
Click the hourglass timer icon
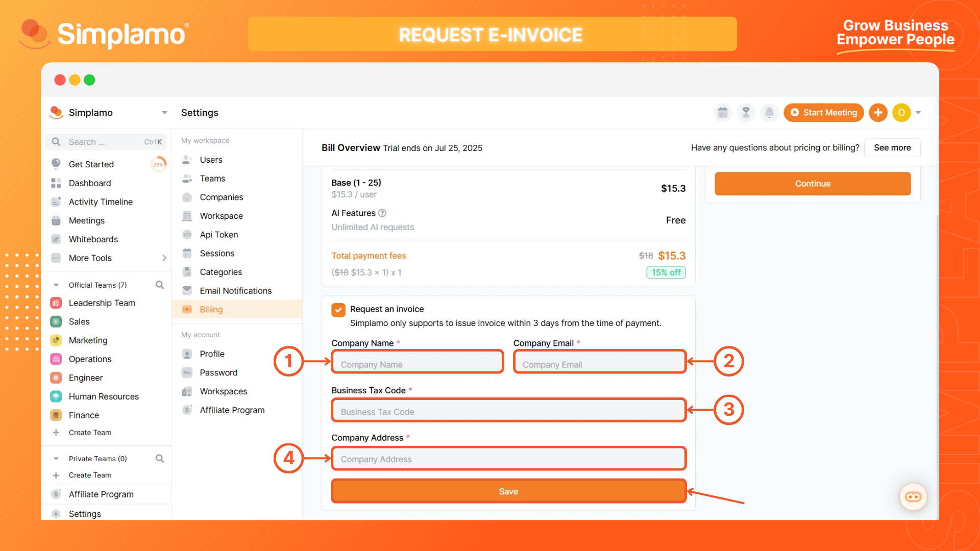[x=746, y=112]
